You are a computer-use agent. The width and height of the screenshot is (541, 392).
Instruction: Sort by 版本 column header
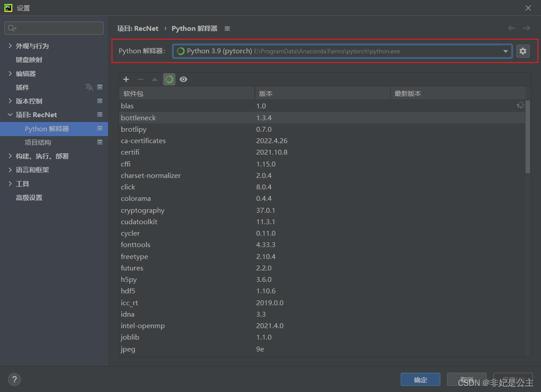click(x=322, y=93)
